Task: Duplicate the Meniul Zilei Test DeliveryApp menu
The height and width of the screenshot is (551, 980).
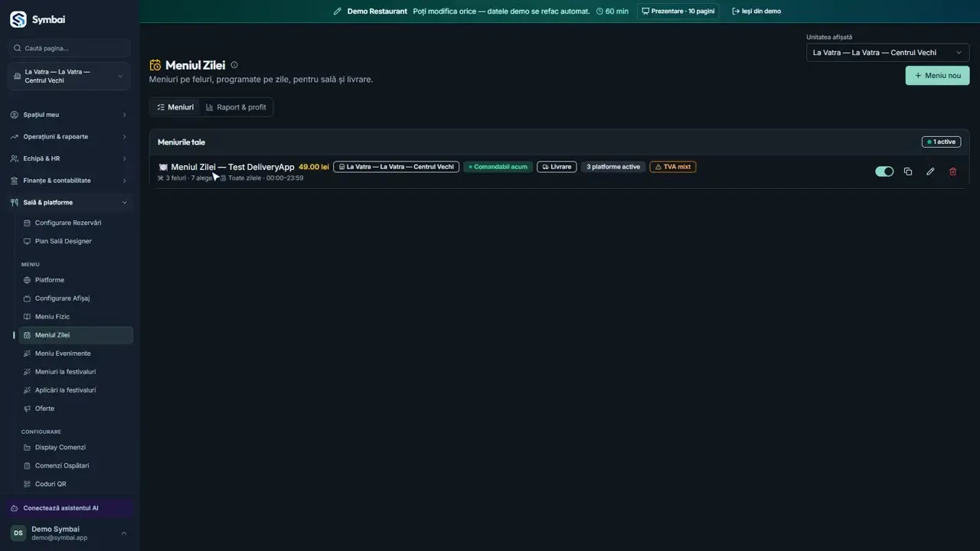Action: pyautogui.click(x=907, y=171)
